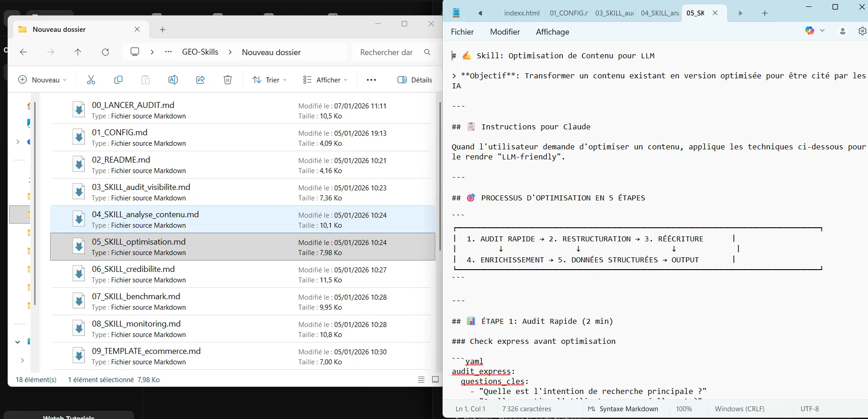This screenshot has height=419, width=868.
Task: Click the account profile icon in Notepad
Action: 842,31
